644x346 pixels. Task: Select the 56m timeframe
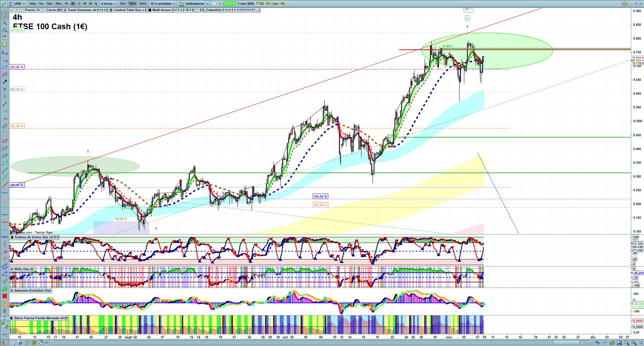[58, 4]
